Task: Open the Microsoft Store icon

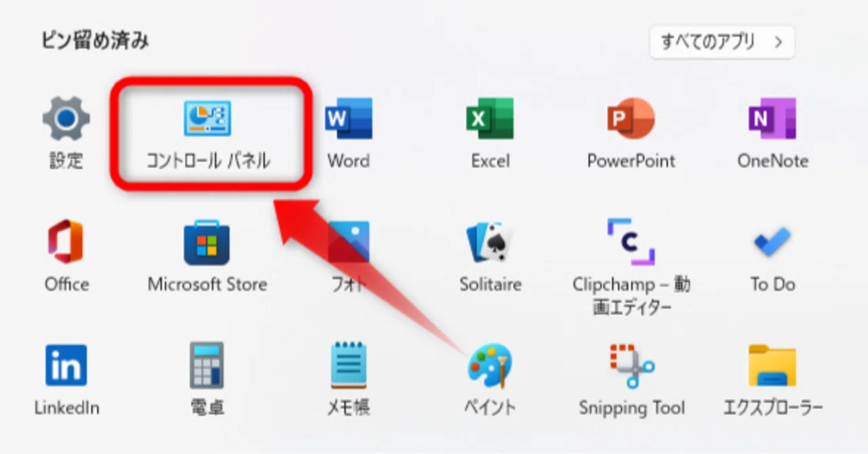Action: tap(208, 242)
